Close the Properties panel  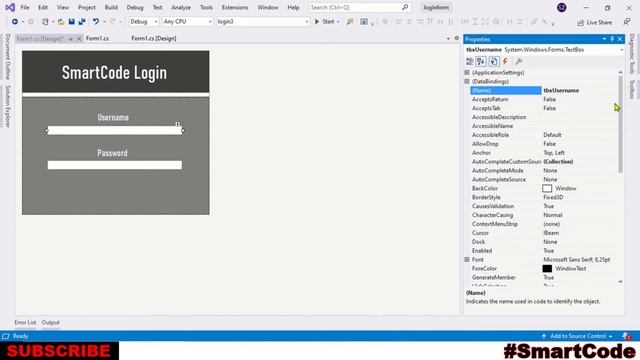pyautogui.click(x=620, y=39)
